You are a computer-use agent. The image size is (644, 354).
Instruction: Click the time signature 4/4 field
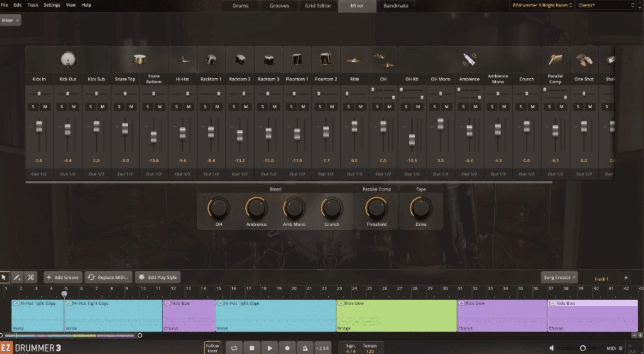click(x=351, y=348)
